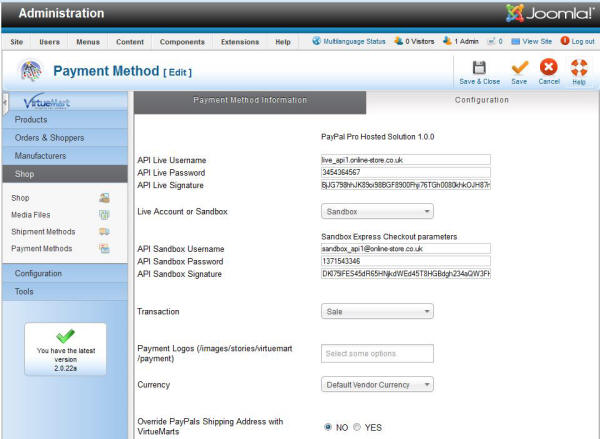Click the Save checkmark icon
The image size is (600, 439).
(x=519, y=68)
